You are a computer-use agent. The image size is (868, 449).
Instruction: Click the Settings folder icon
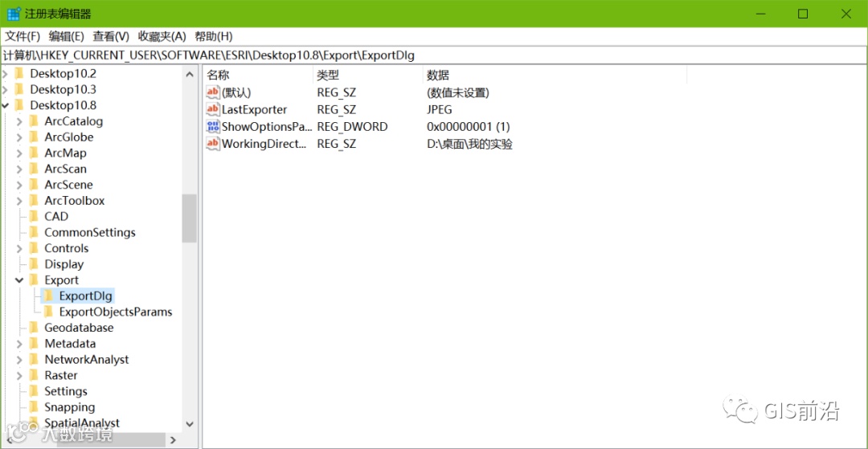point(34,391)
